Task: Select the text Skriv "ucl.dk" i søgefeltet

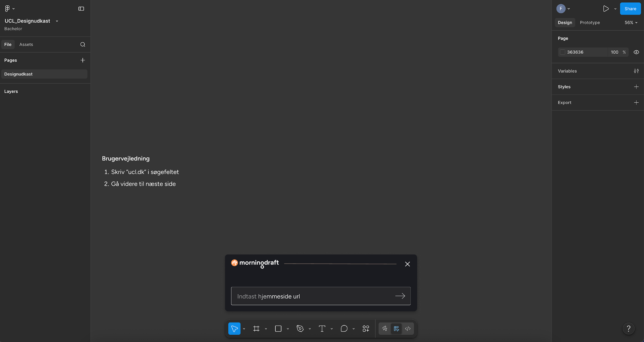Action: coord(145,172)
